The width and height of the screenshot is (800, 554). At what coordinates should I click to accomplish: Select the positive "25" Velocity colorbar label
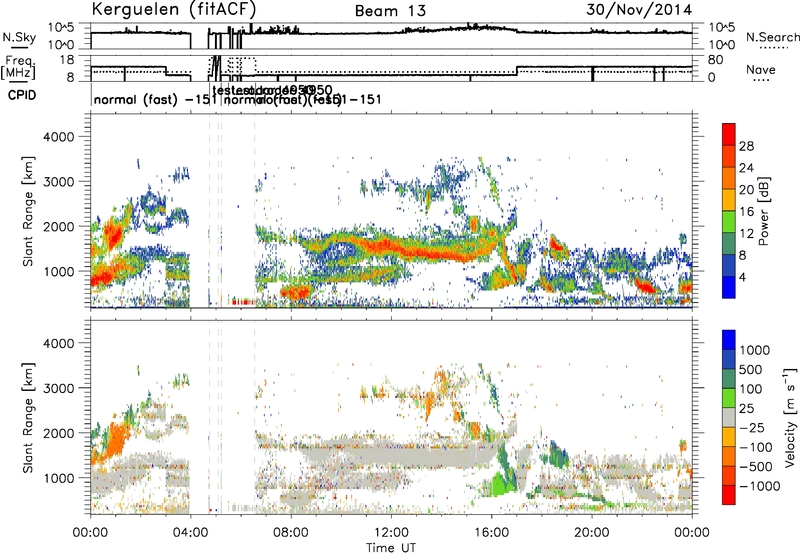click(746, 408)
